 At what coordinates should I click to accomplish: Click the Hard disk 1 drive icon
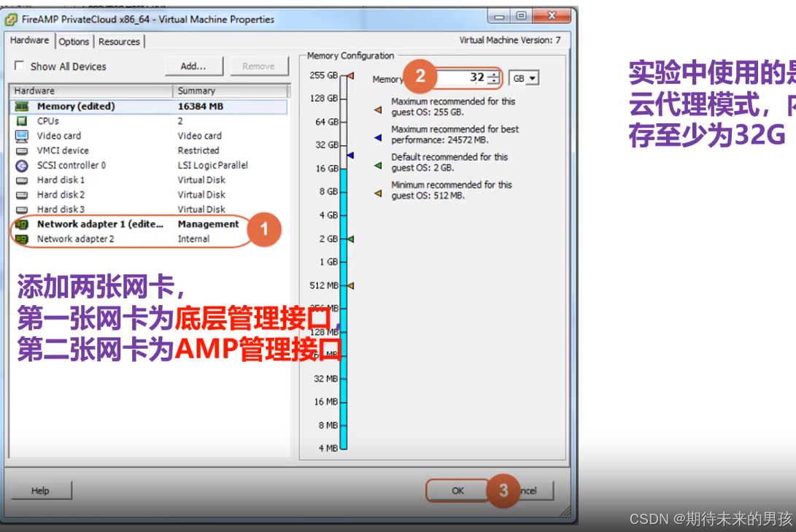click(x=22, y=180)
